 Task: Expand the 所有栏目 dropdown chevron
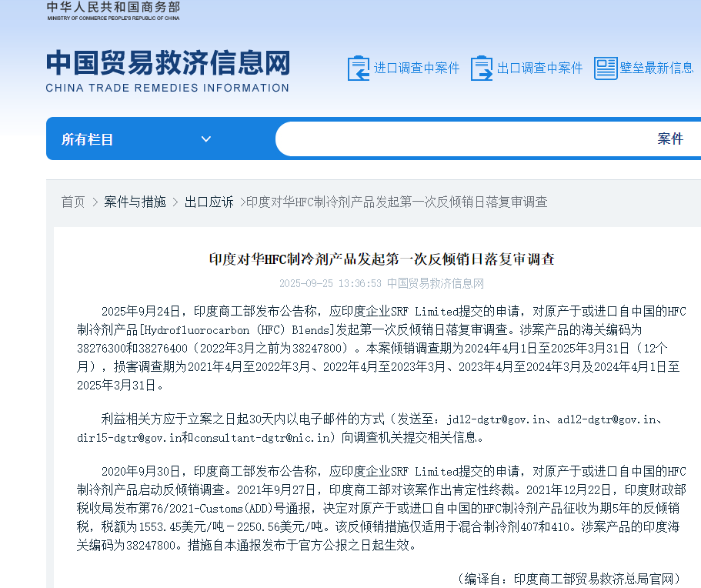(x=205, y=139)
